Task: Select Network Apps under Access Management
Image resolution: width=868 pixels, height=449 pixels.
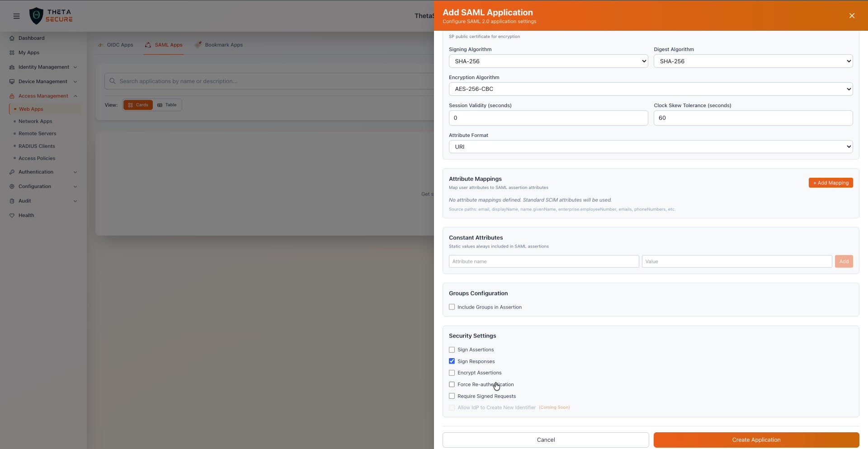Action: (x=36, y=121)
